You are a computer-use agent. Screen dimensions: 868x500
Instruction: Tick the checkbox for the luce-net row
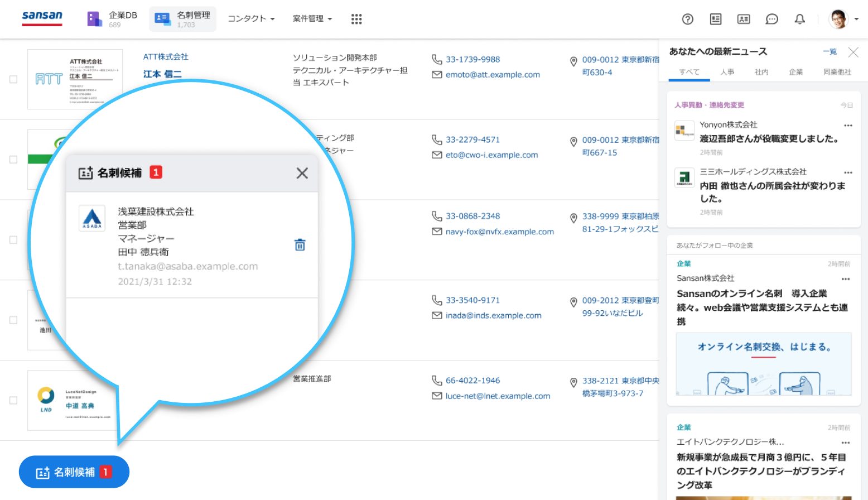pyautogui.click(x=13, y=401)
